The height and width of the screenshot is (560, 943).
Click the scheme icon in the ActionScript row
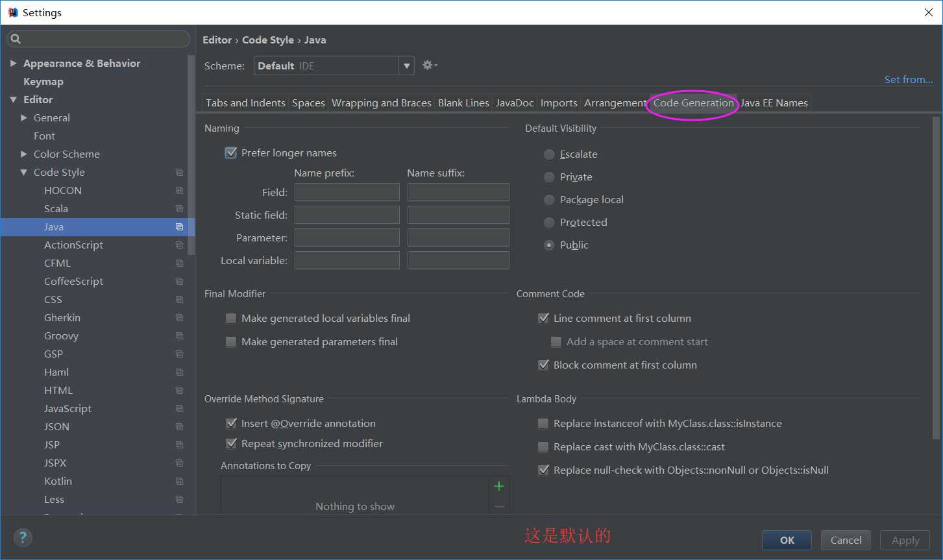(180, 245)
